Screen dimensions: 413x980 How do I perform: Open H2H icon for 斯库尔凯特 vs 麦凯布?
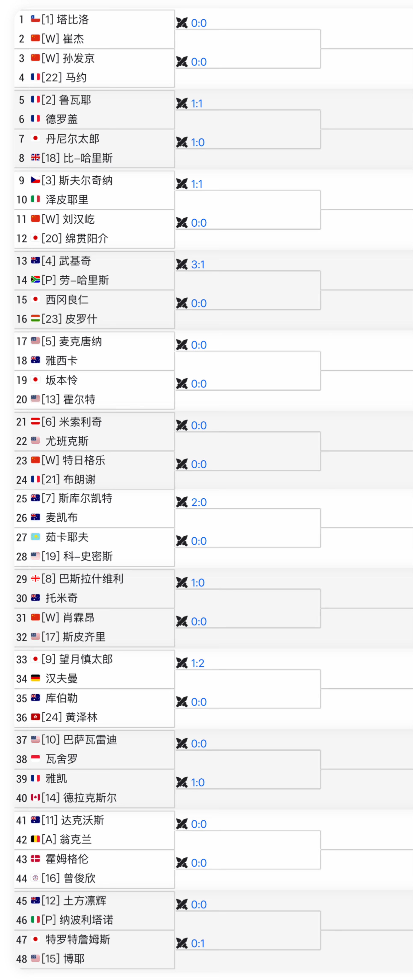182,502
